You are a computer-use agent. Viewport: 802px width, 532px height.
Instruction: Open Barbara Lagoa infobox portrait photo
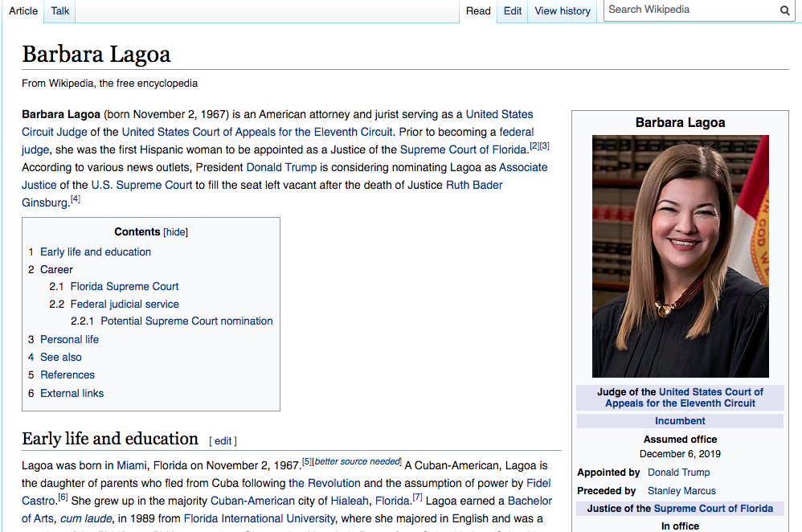click(681, 256)
